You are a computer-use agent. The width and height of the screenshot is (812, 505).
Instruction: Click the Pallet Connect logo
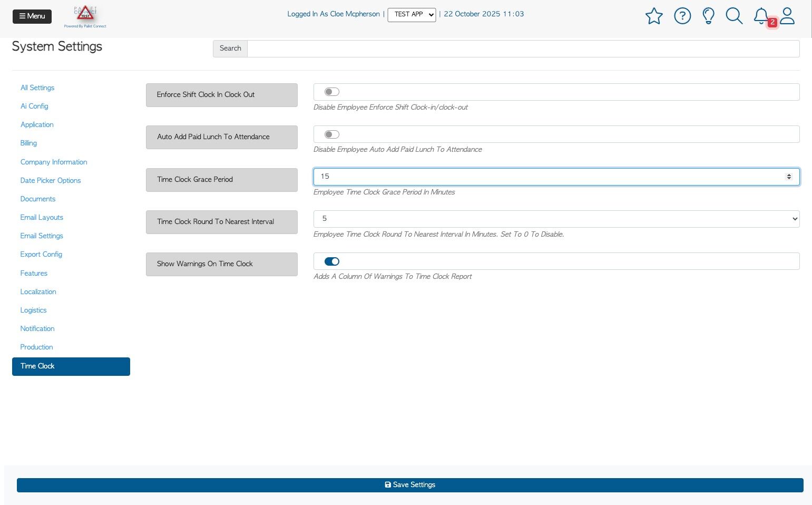(x=85, y=16)
